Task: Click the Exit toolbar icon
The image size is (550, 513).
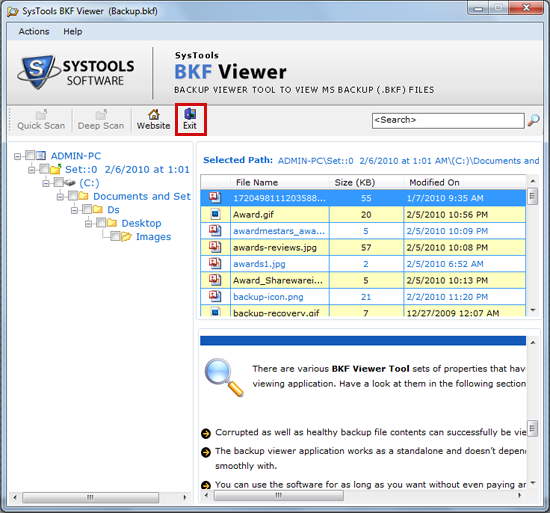Action: coord(190,114)
